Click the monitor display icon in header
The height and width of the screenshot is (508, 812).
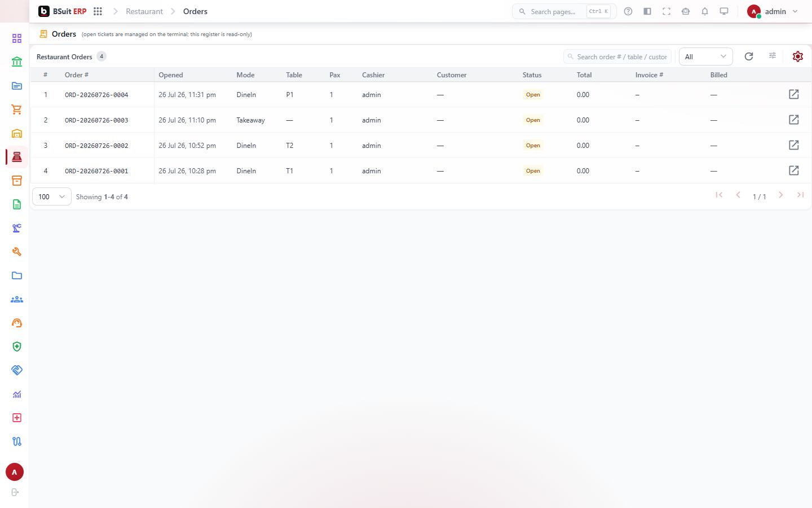(724, 11)
